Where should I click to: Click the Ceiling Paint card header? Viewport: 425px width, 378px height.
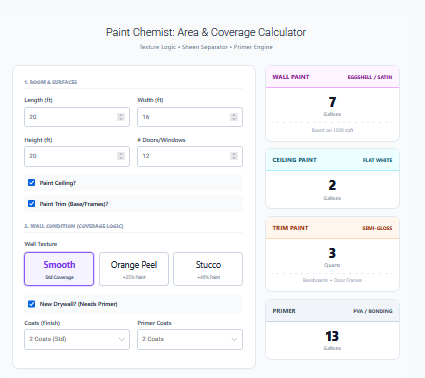332,160
